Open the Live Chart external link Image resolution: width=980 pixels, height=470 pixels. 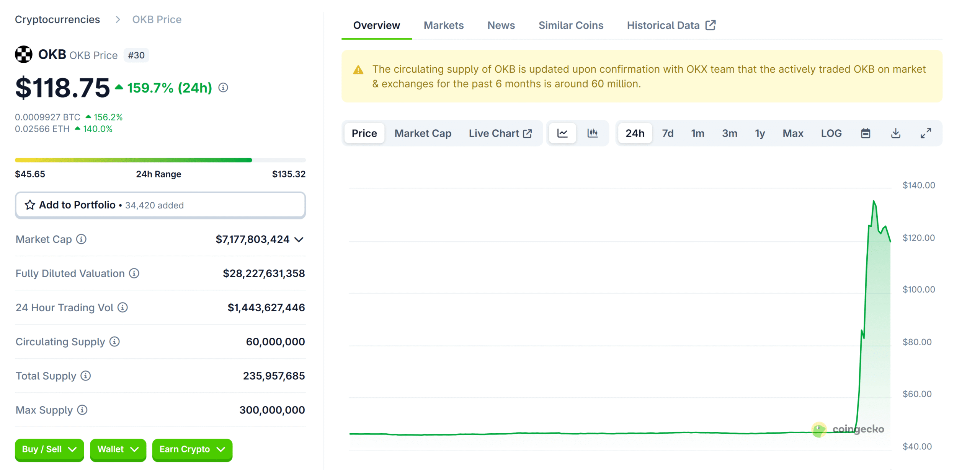point(501,133)
